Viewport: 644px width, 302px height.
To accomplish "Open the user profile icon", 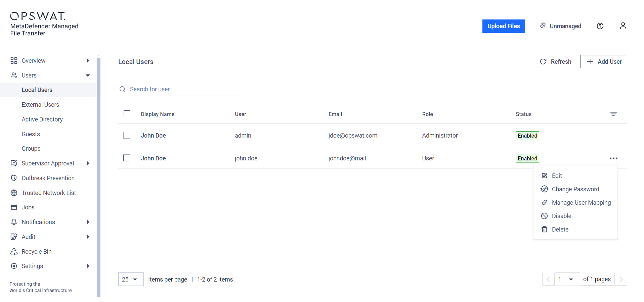I will coord(623,26).
